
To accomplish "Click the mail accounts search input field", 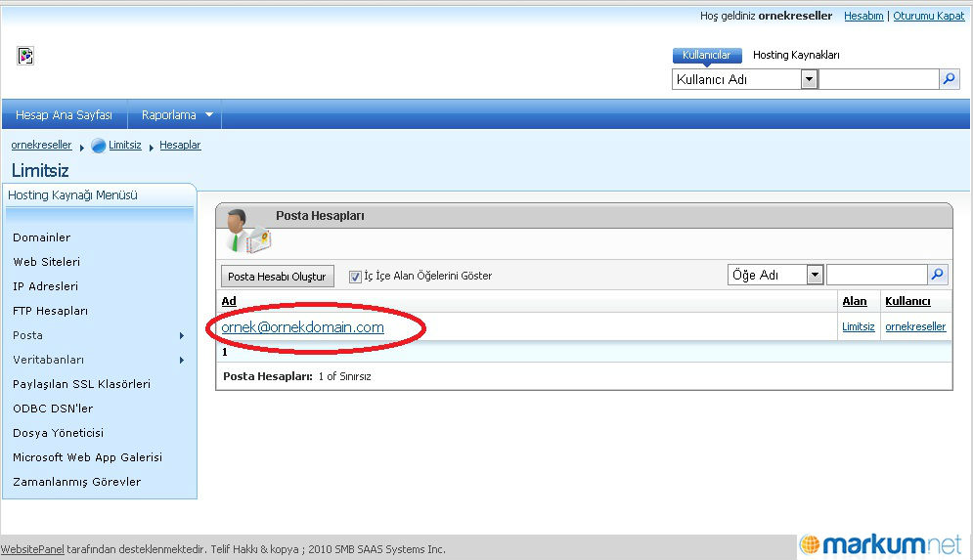I will pos(877,275).
